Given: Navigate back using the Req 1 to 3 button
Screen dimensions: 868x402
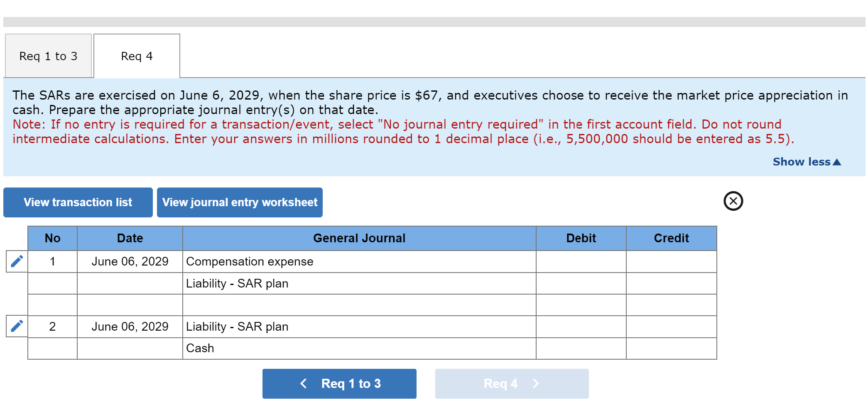Looking at the screenshot, I should coord(339,383).
